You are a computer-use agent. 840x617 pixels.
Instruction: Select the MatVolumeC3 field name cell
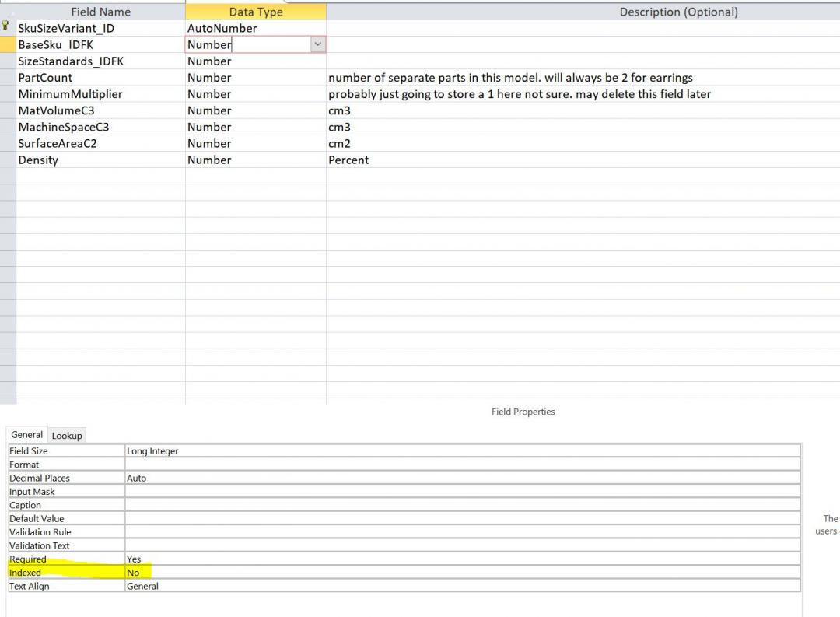coord(100,110)
